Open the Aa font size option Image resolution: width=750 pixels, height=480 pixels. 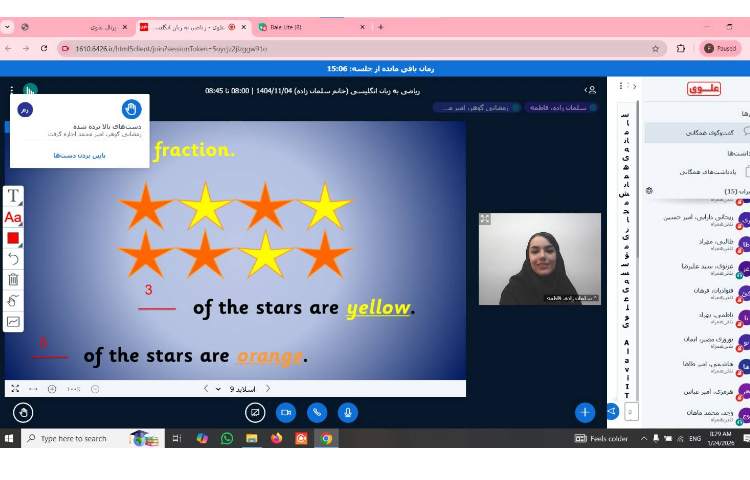[13, 218]
